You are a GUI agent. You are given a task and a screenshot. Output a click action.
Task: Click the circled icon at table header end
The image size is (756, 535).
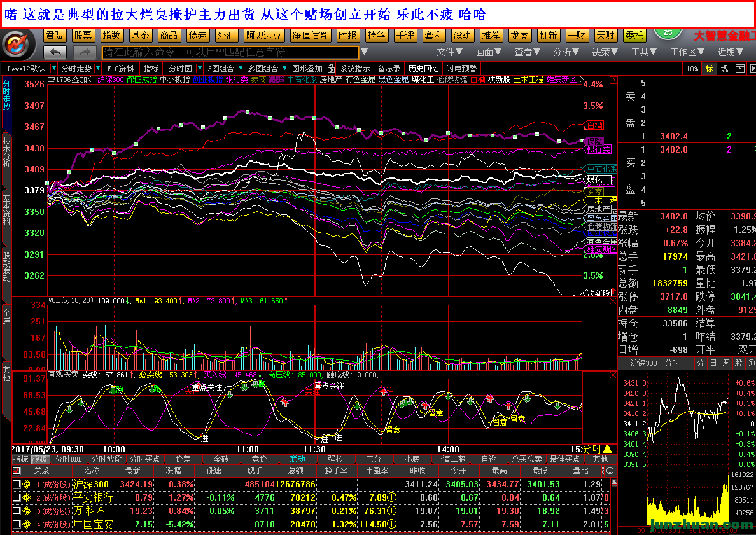click(610, 470)
